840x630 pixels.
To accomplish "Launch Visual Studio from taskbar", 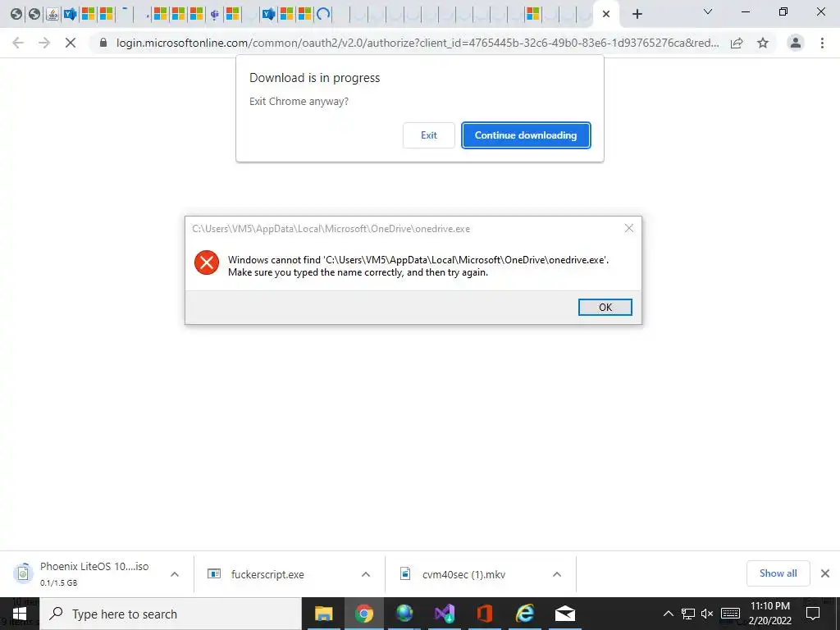I will 445,614.
